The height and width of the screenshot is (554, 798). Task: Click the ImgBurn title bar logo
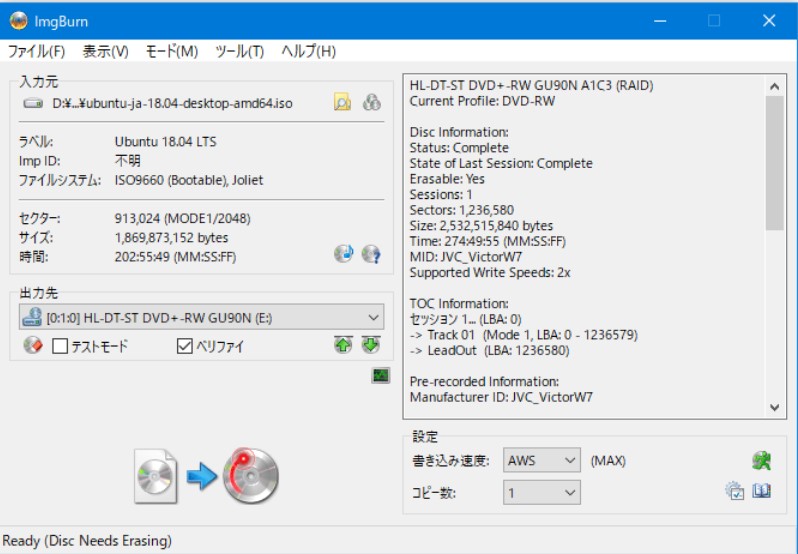tap(19, 21)
